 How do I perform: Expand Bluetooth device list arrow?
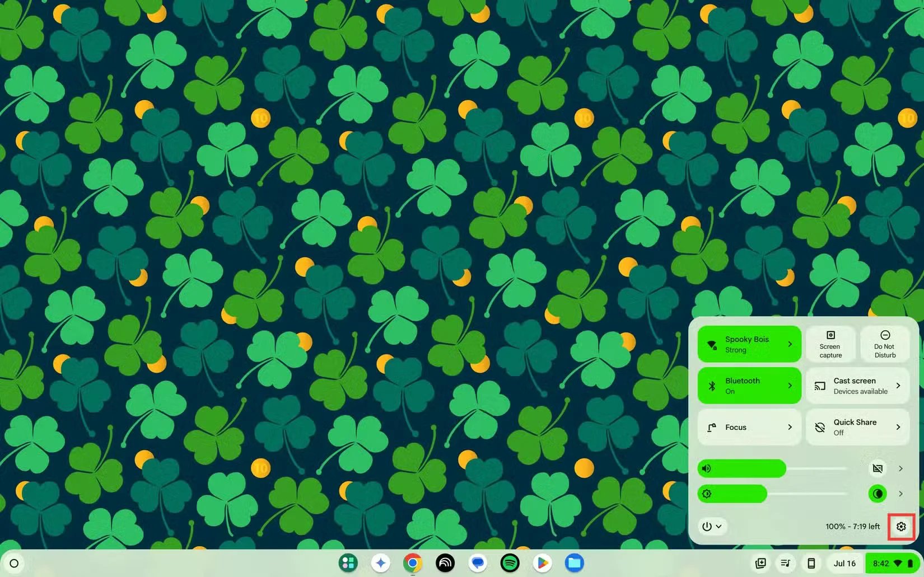pos(790,386)
